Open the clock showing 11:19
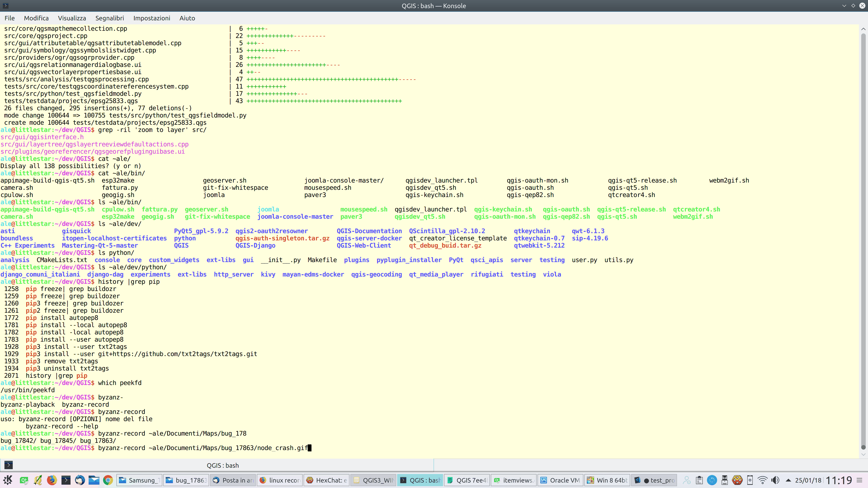This screenshot has height=488, width=868. click(839, 480)
